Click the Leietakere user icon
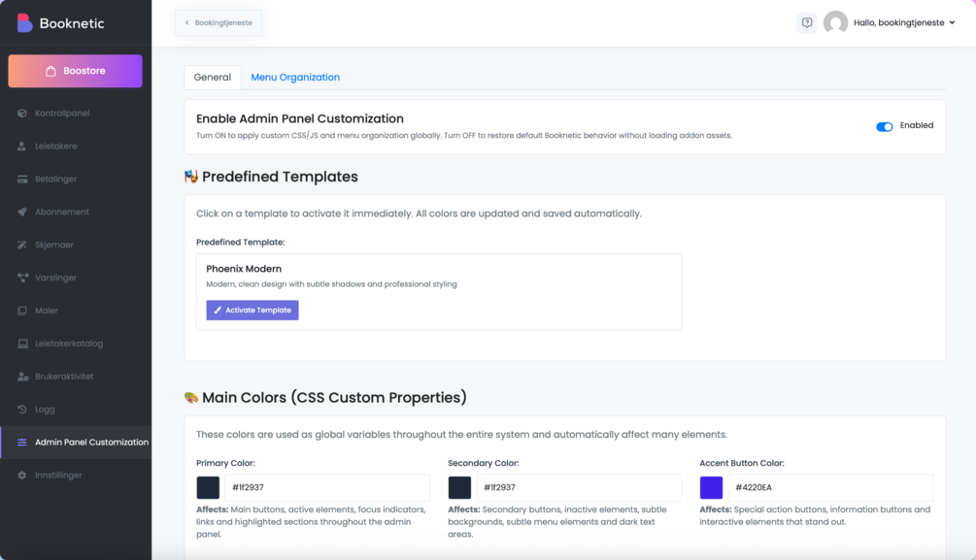The height and width of the screenshot is (560, 976). (22, 147)
